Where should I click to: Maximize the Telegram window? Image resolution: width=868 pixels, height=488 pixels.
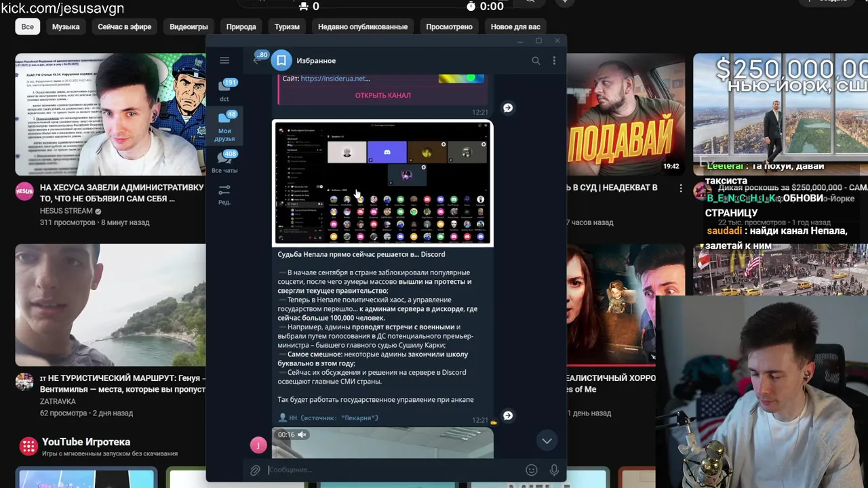pos(538,41)
